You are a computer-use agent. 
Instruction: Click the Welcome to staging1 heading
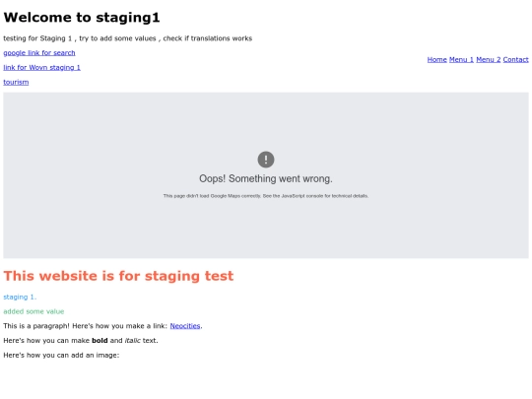tap(82, 18)
